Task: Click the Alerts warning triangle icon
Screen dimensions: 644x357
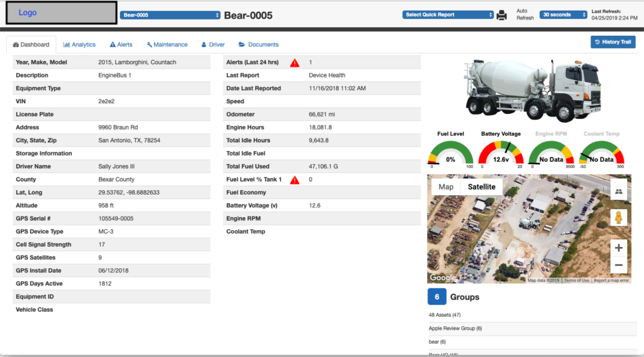Action: [294, 62]
